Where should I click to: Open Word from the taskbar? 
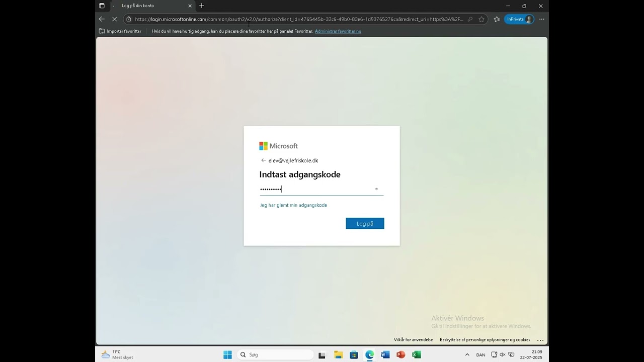tap(385, 354)
